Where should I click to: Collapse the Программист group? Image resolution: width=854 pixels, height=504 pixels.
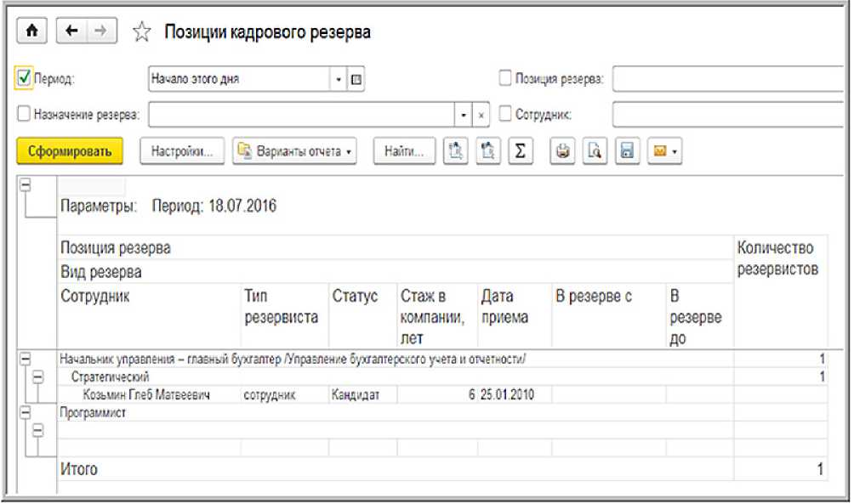coord(25,413)
